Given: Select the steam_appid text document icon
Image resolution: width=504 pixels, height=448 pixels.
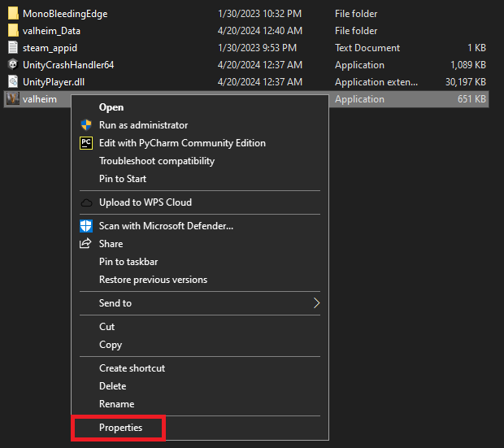Looking at the screenshot, I should click(13, 48).
